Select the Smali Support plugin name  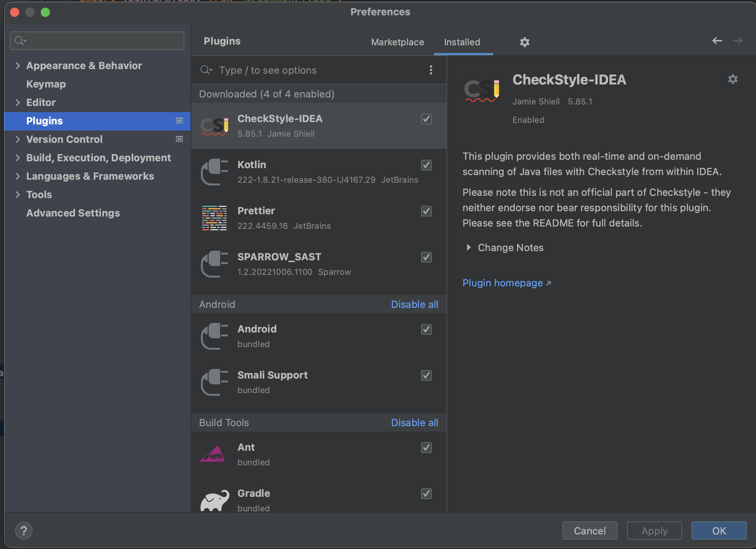(272, 375)
